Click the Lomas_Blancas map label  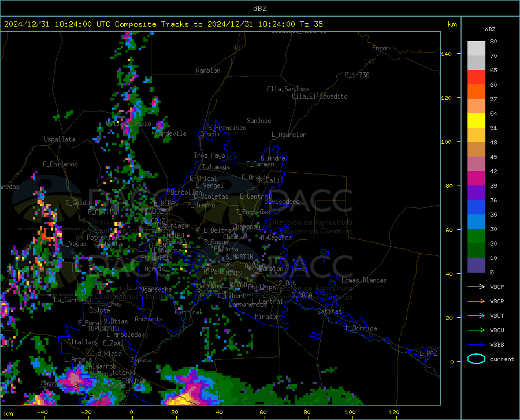point(364,280)
